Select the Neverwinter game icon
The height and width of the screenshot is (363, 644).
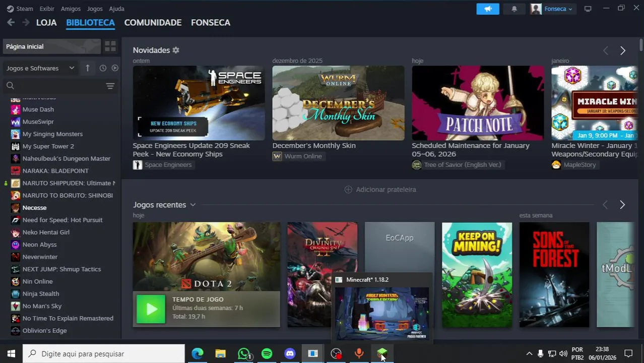point(16,257)
